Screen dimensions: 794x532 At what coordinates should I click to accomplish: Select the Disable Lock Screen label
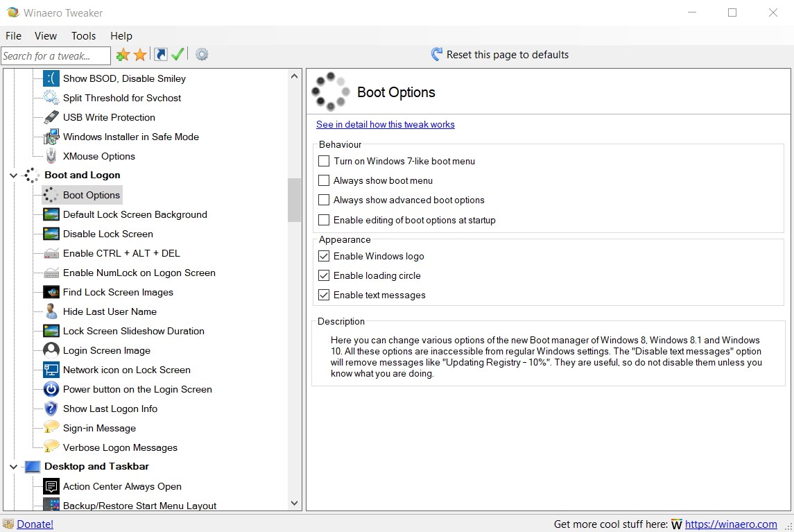[108, 234]
